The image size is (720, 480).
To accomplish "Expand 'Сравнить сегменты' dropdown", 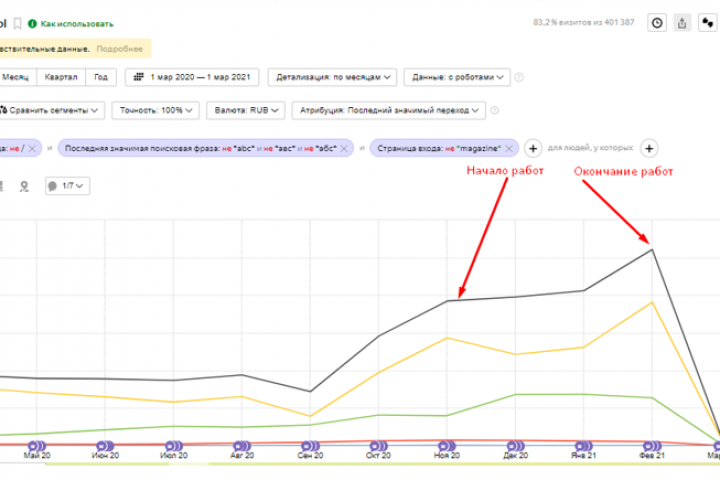I will pos(50,110).
